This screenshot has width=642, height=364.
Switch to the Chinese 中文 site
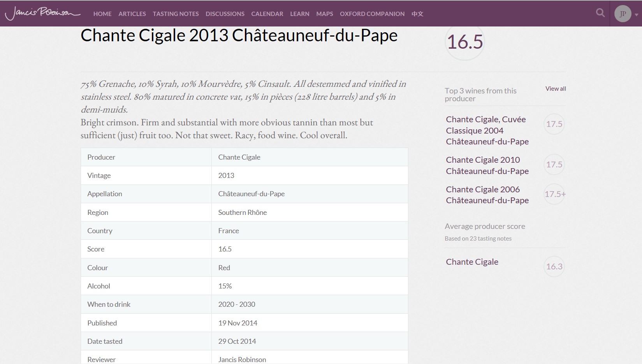[417, 14]
